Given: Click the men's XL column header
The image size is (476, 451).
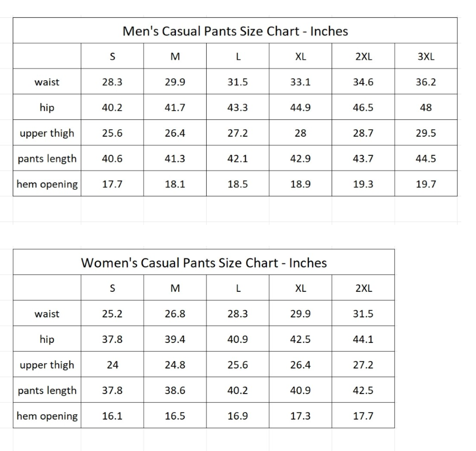Looking at the screenshot, I should tap(301, 56).
